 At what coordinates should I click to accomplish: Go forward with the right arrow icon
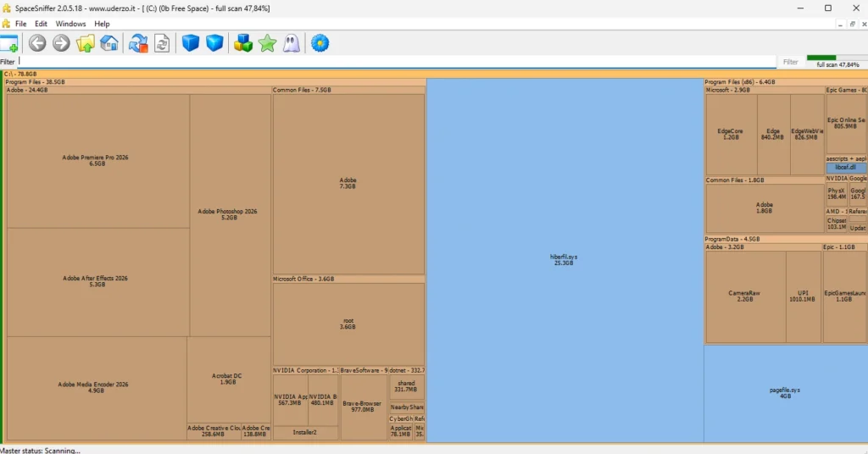coord(61,43)
